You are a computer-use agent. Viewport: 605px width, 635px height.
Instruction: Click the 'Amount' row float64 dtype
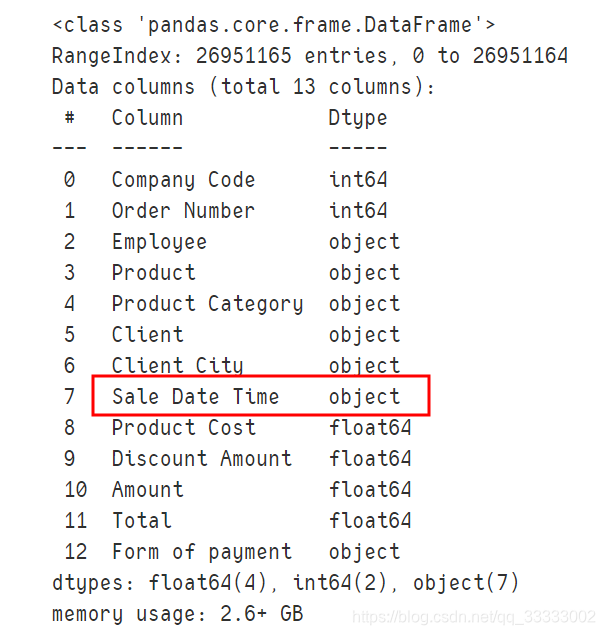pyautogui.click(x=370, y=489)
